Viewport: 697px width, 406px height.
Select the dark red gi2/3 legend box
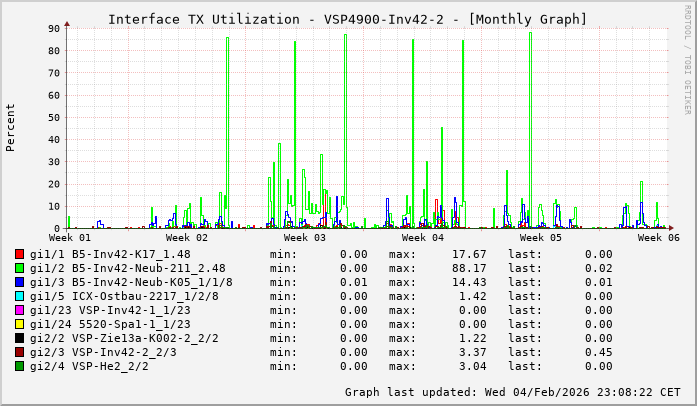(x=20, y=353)
